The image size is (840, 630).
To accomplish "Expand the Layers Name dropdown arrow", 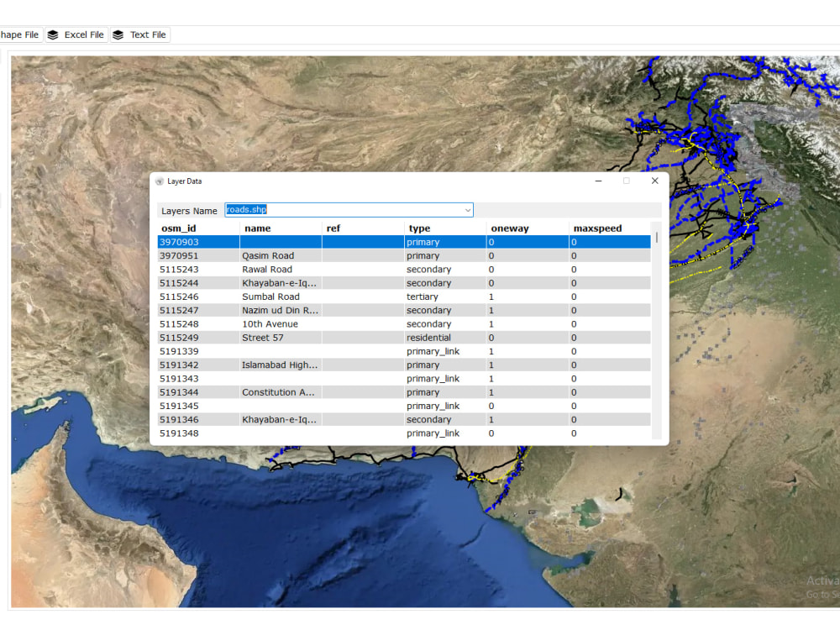I will (x=468, y=210).
